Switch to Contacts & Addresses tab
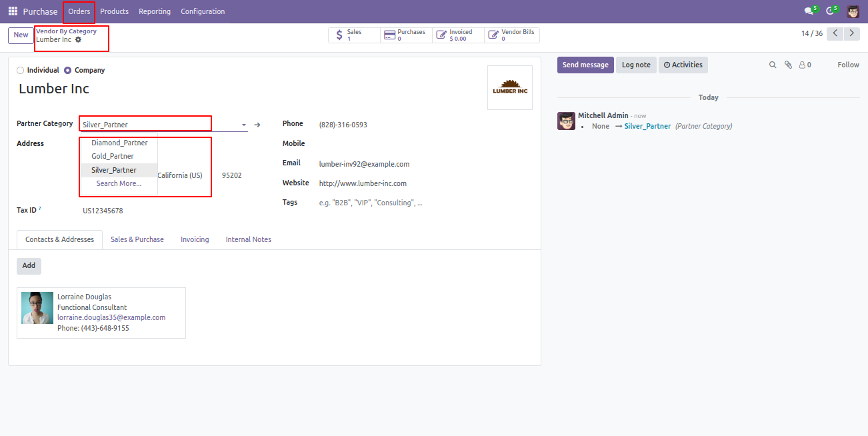 (59, 239)
